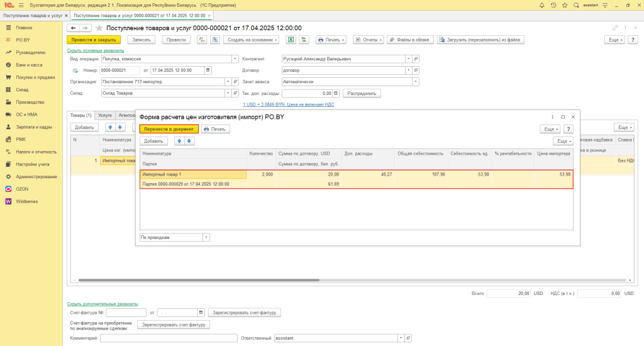This screenshot has height=346, width=644.
Task: Click the Записать button
Action: pyautogui.click(x=142, y=40)
